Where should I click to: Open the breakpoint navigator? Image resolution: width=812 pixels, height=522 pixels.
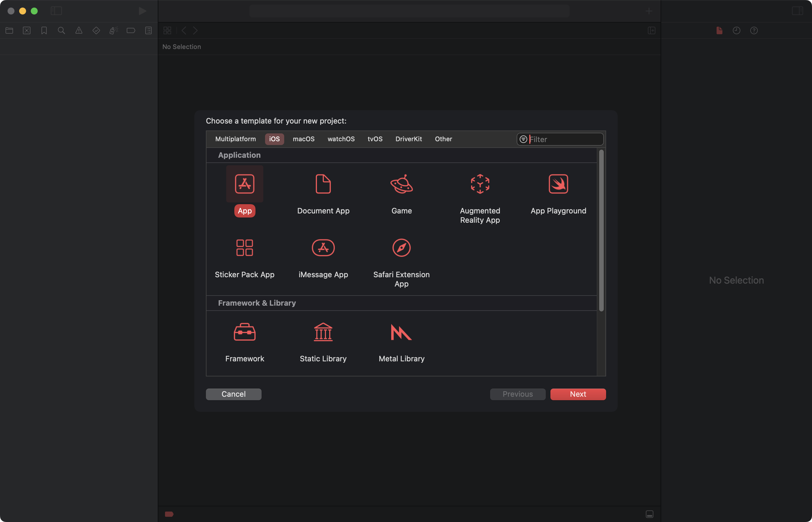131,30
